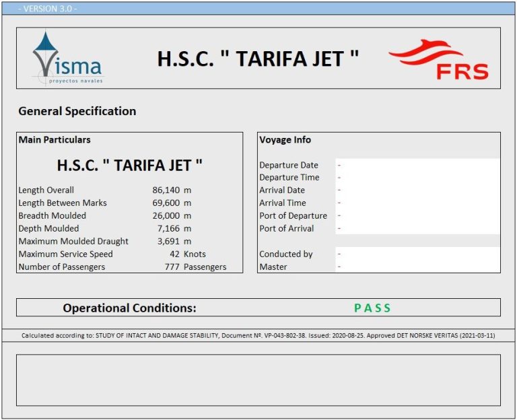Click the Maximum Service Speed value 42
This screenshot has height=420, width=517.
coord(175,254)
